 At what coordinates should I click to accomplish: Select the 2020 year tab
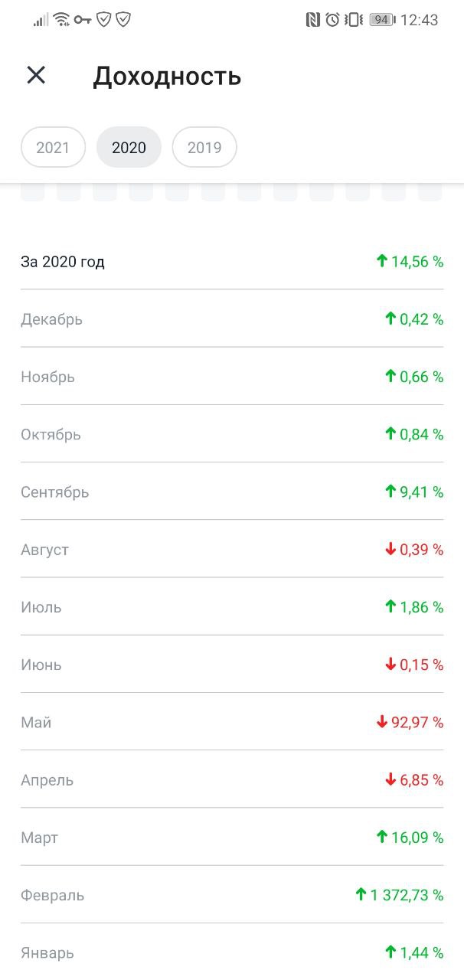tap(129, 147)
